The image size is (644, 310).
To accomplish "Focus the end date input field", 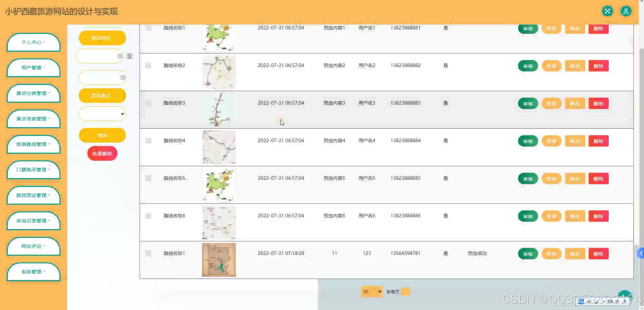I will click(x=102, y=77).
